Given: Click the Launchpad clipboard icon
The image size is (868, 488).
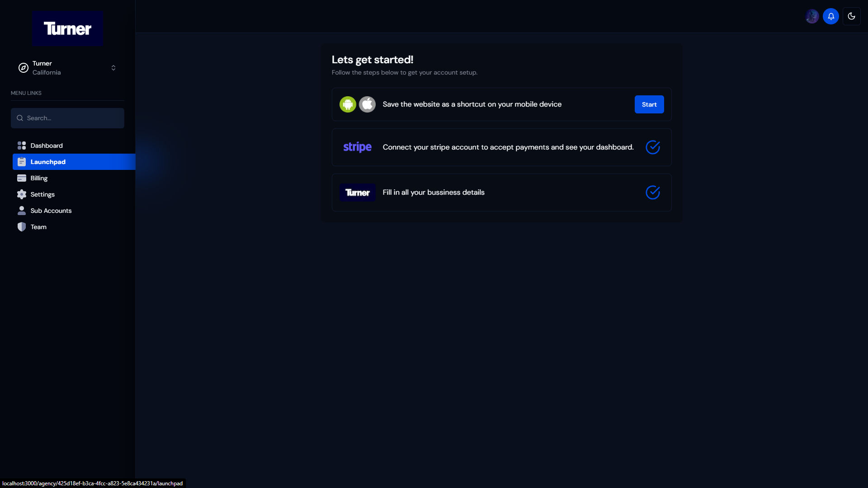Looking at the screenshot, I should click(21, 162).
